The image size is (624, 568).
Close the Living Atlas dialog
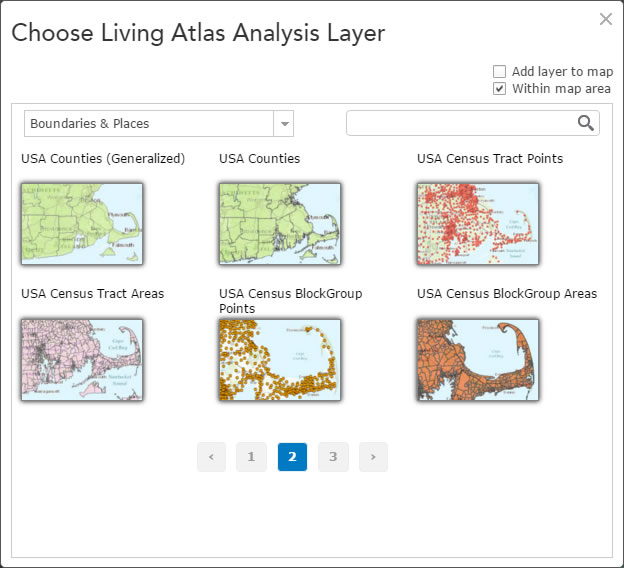pos(605,19)
